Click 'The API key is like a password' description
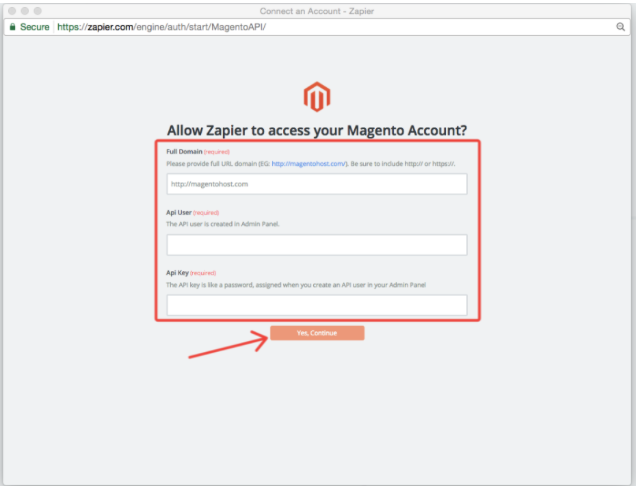637x488 pixels. click(x=296, y=285)
